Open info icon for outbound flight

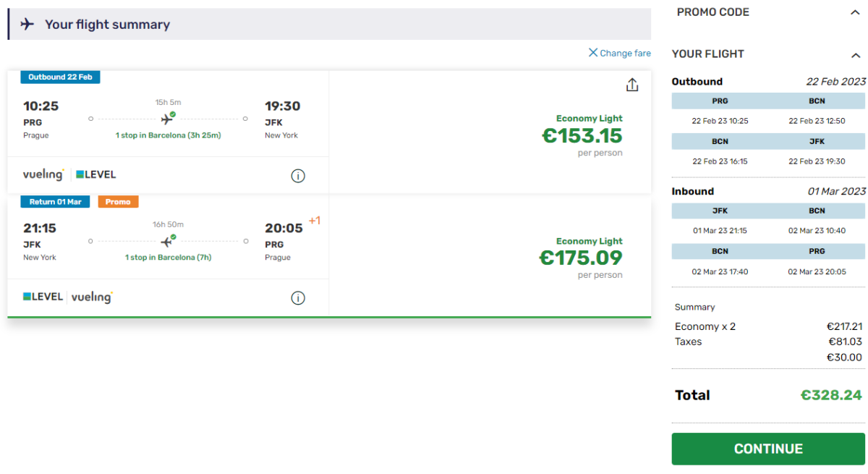click(298, 176)
